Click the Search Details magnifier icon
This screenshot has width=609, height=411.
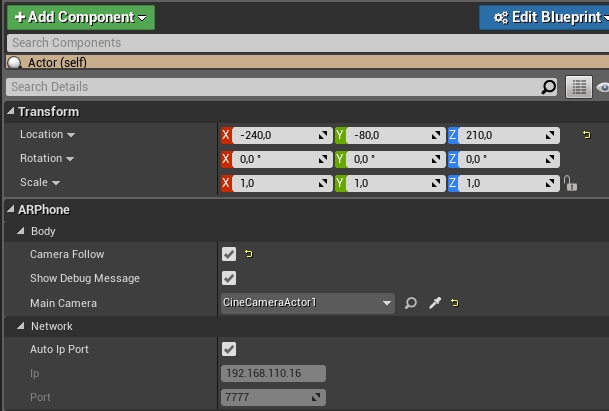click(548, 87)
